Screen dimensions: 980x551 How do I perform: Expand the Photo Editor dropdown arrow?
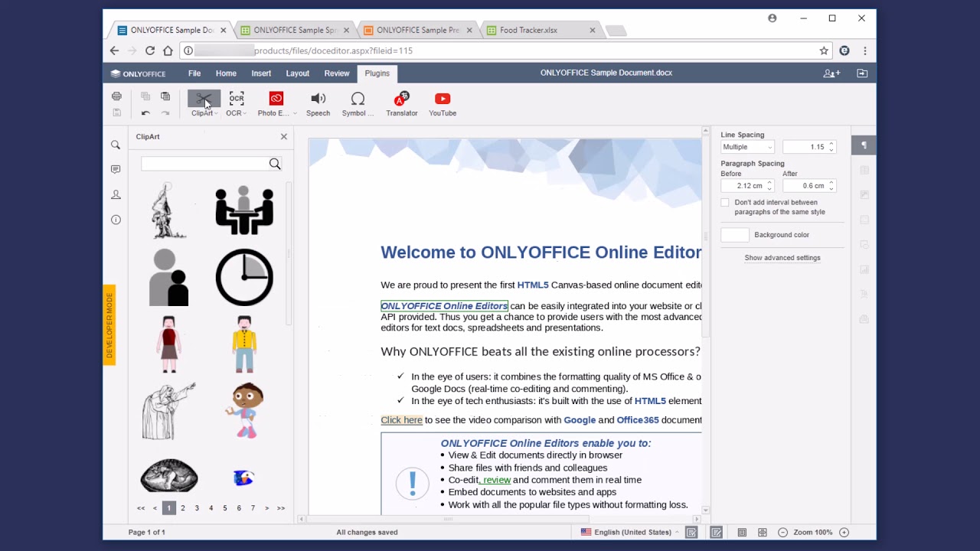[295, 113]
